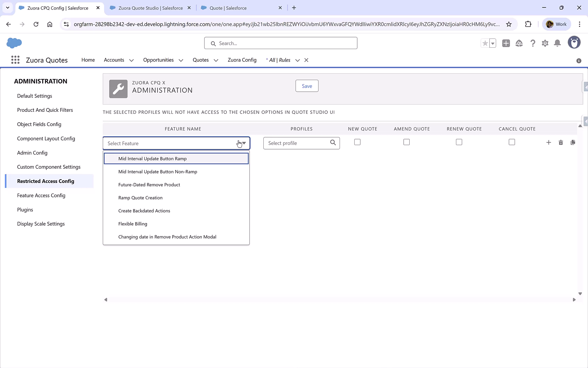
Task: Enable the AMEND QUOTE checkbox
Action: [406, 142]
